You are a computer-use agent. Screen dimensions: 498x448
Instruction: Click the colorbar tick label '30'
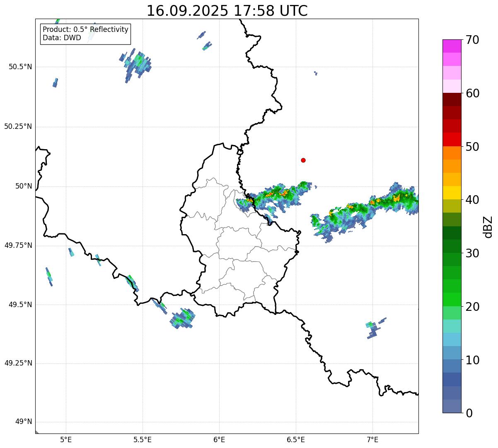(472, 253)
